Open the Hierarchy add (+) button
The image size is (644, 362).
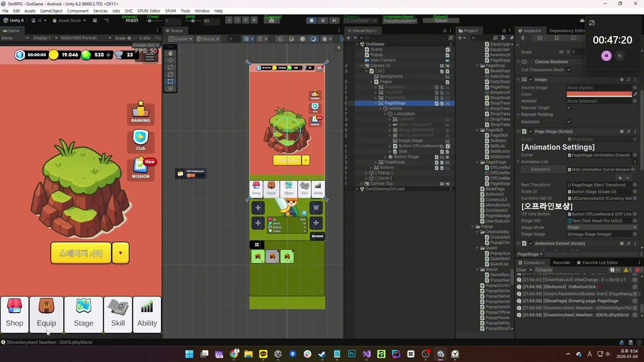348,38
